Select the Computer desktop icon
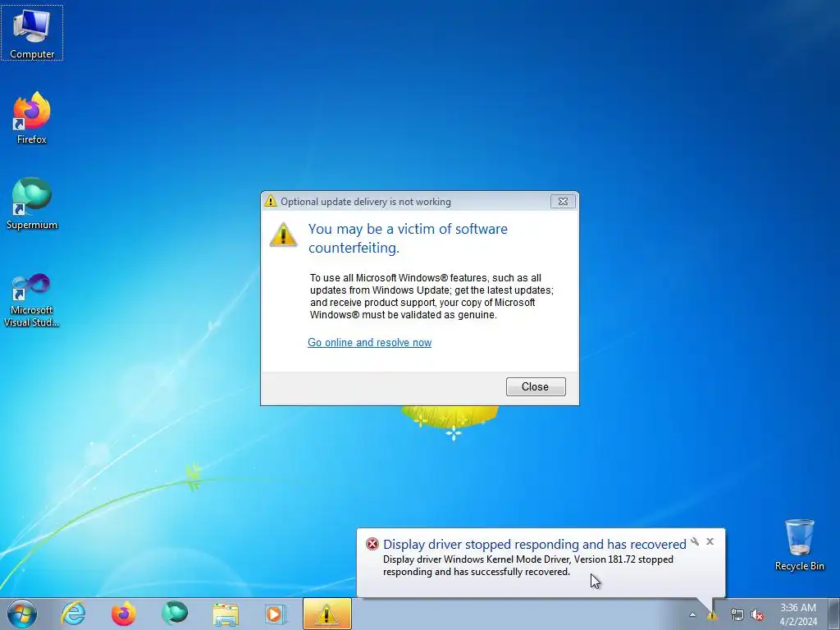The height and width of the screenshot is (630, 840). [32, 33]
